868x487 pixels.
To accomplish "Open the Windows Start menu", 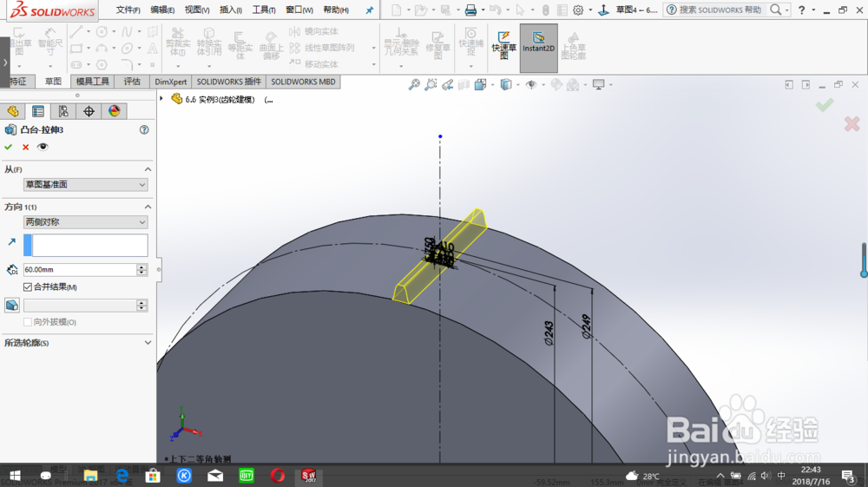I will [15, 476].
